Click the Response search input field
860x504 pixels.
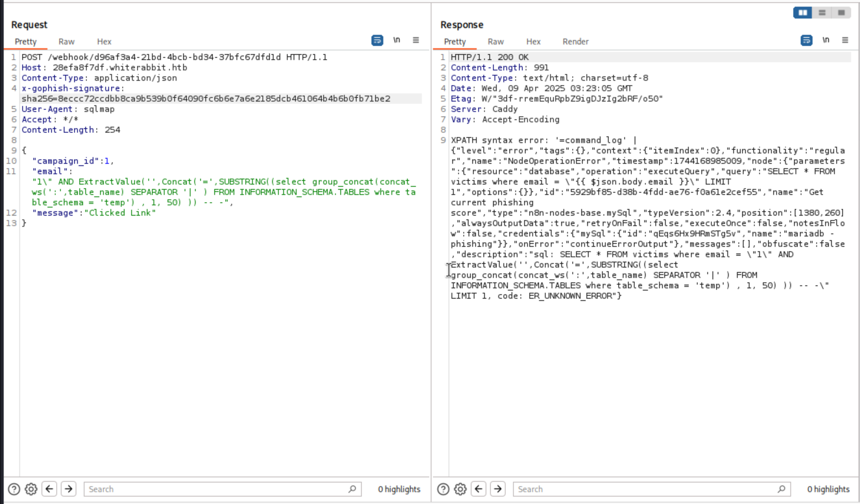pos(645,489)
